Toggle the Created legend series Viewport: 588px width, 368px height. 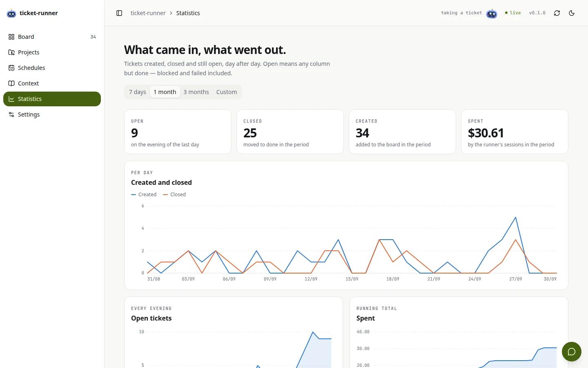coord(144,195)
